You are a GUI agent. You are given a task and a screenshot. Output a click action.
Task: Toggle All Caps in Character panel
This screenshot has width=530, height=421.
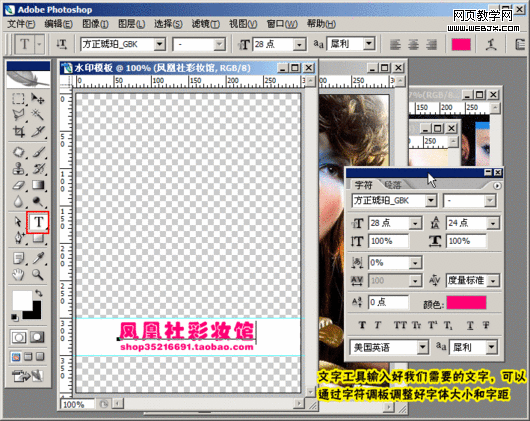[400, 325]
